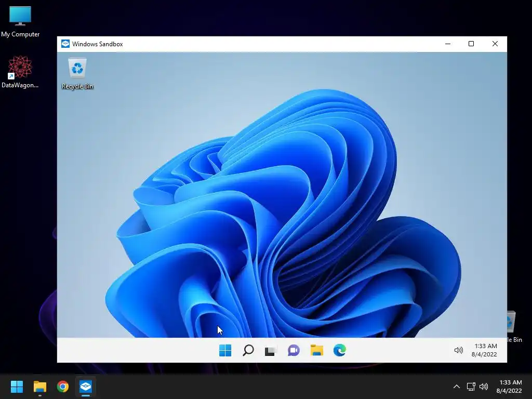Open the Sandbox Start menu button

click(225, 350)
